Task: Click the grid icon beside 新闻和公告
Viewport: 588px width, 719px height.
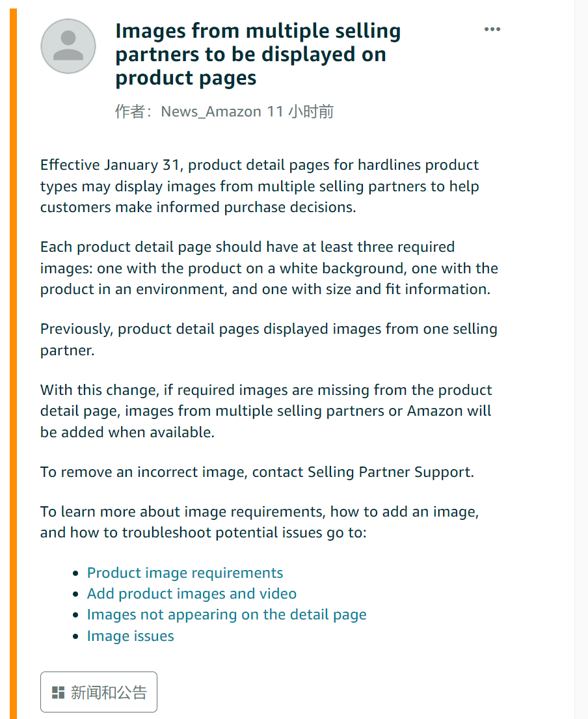Action: point(59,692)
